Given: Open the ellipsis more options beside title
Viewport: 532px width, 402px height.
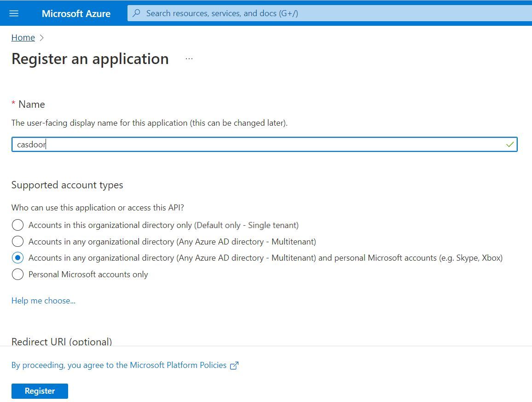Looking at the screenshot, I should pyautogui.click(x=189, y=59).
